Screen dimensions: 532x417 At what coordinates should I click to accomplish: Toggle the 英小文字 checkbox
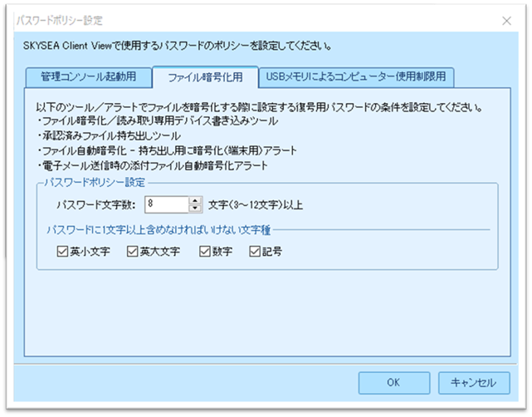pos(63,251)
